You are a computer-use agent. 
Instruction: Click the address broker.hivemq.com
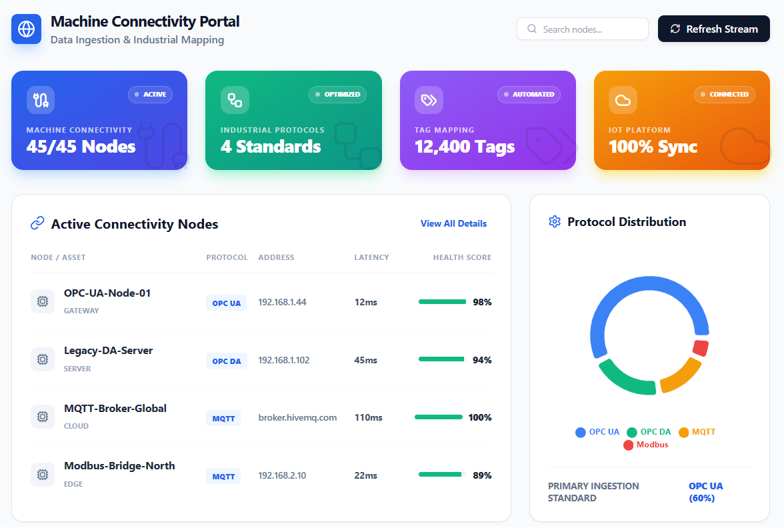tap(297, 417)
